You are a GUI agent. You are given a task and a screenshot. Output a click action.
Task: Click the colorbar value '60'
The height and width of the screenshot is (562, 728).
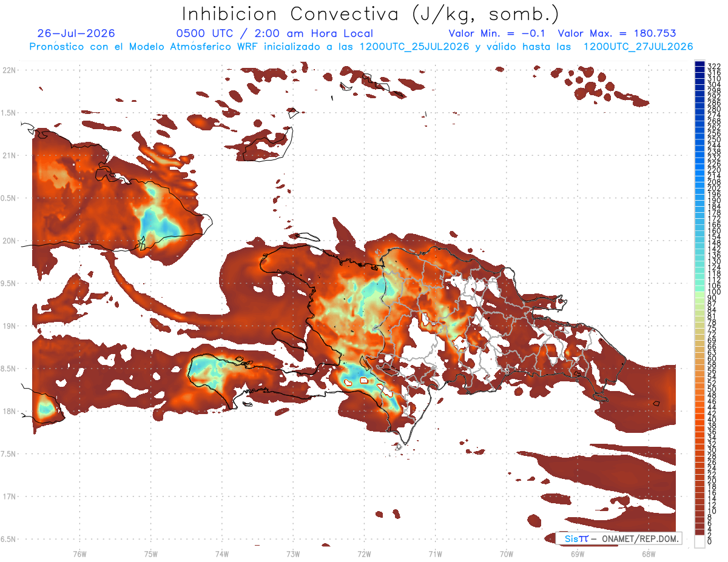[x=712, y=359]
